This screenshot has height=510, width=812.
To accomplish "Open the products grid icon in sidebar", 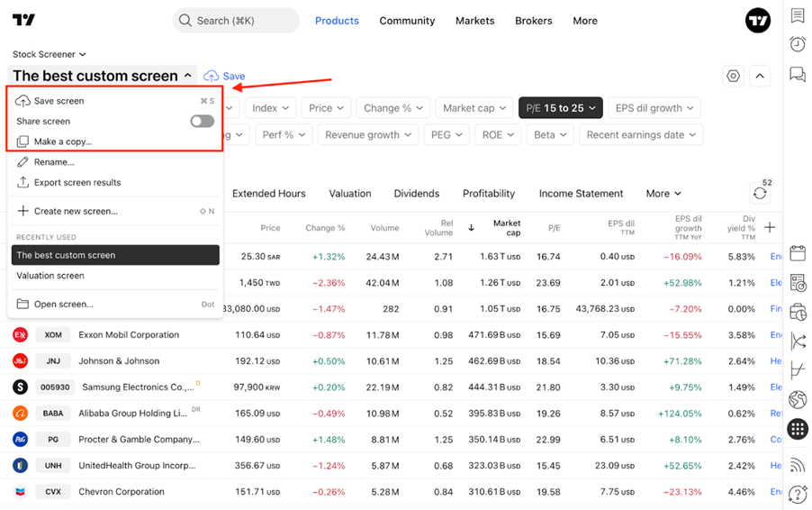I will 798,429.
